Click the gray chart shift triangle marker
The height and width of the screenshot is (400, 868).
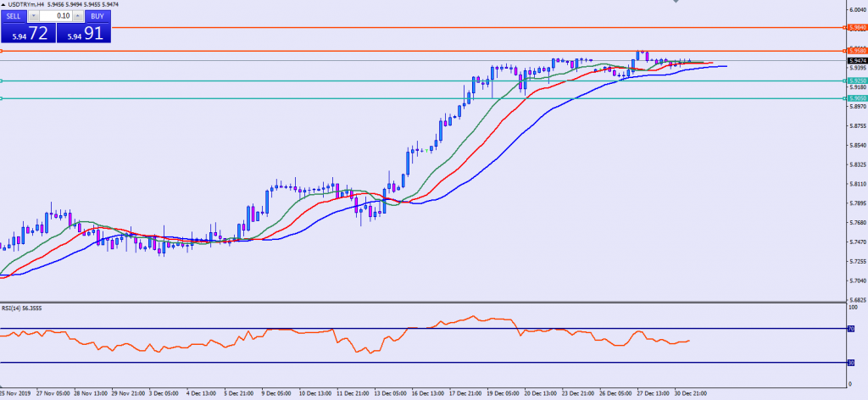[x=676, y=3]
